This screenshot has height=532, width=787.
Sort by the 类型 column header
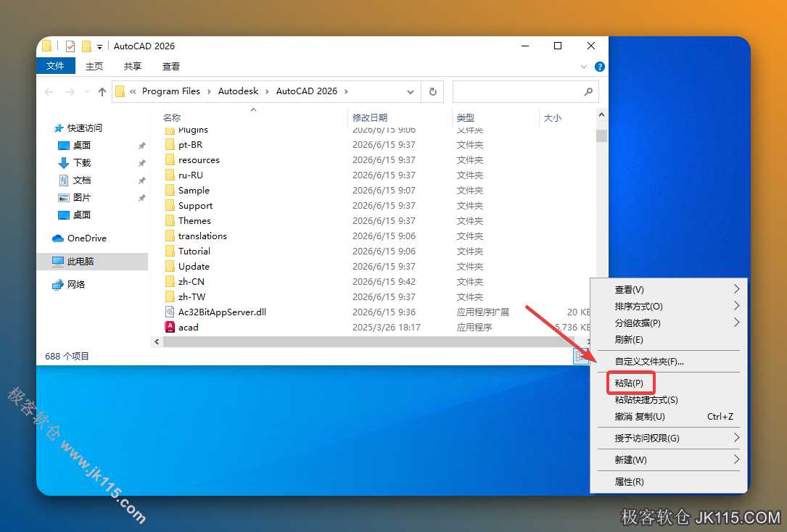click(x=465, y=118)
